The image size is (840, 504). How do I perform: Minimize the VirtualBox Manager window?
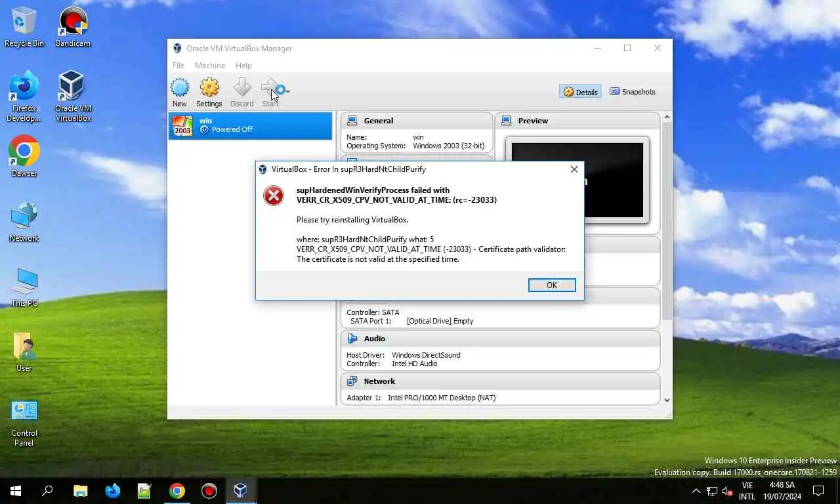pyautogui.click(x=597, y=48)
